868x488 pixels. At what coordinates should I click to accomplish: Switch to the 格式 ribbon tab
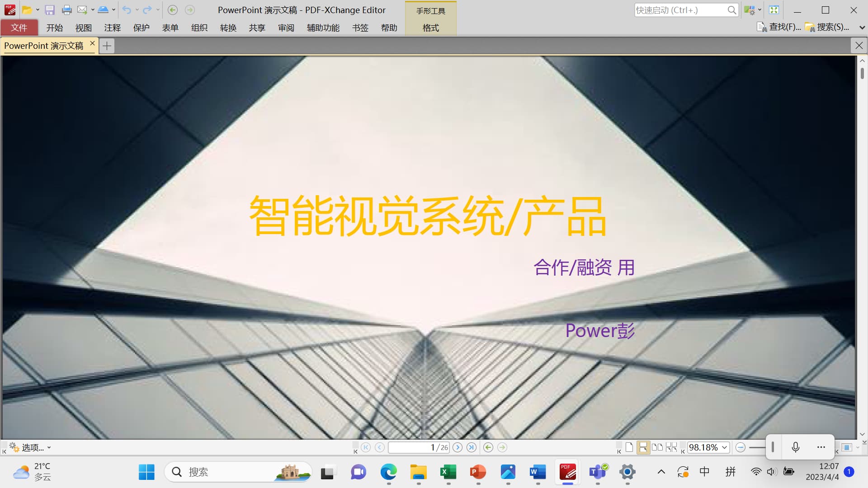[x=430, y=28]
